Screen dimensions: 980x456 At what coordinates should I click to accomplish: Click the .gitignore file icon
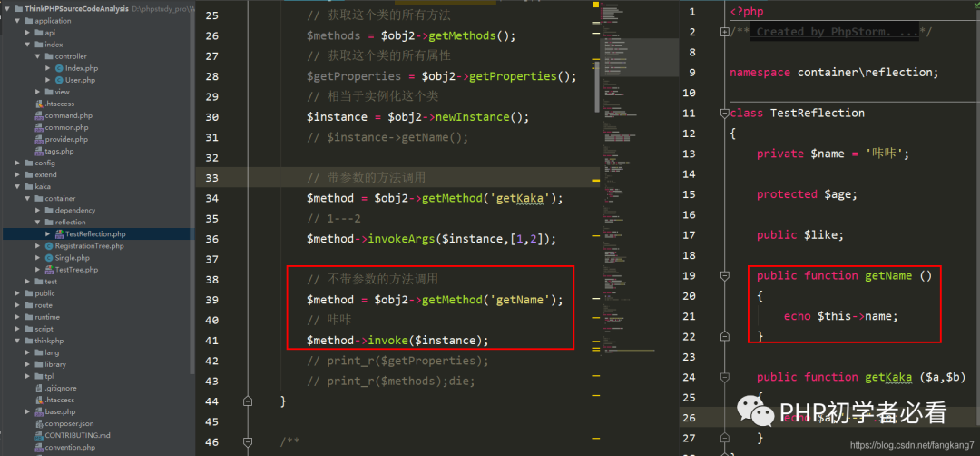[x=39, y=389]
